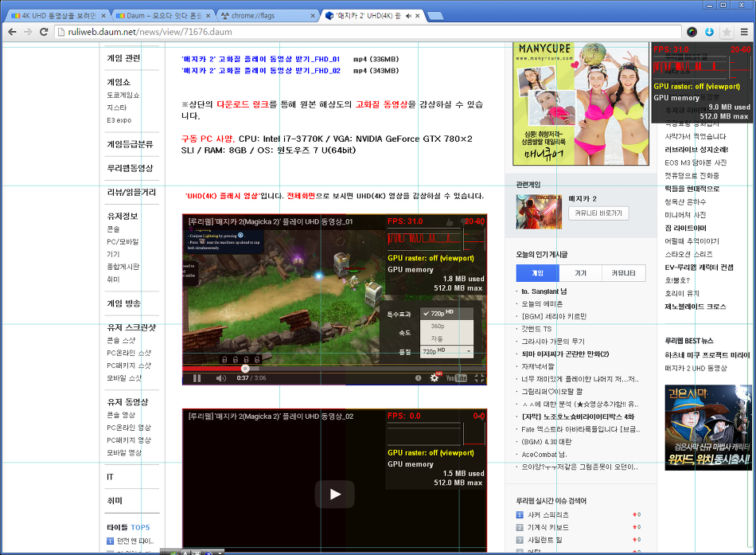Switch to the 'Daum – 모으다 잇다 흔들다' tab
The height and width of the screenshot is (555, 756).
coord(162,15)
